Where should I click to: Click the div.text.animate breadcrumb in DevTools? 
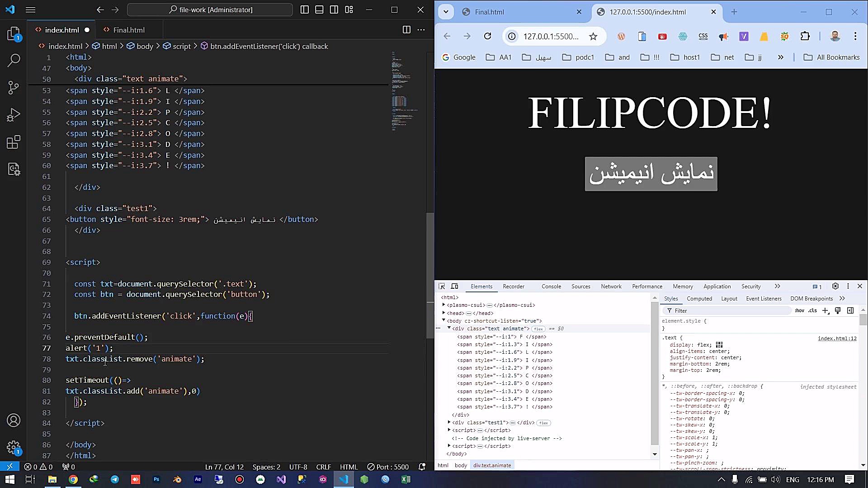click(x=492, y=465)
